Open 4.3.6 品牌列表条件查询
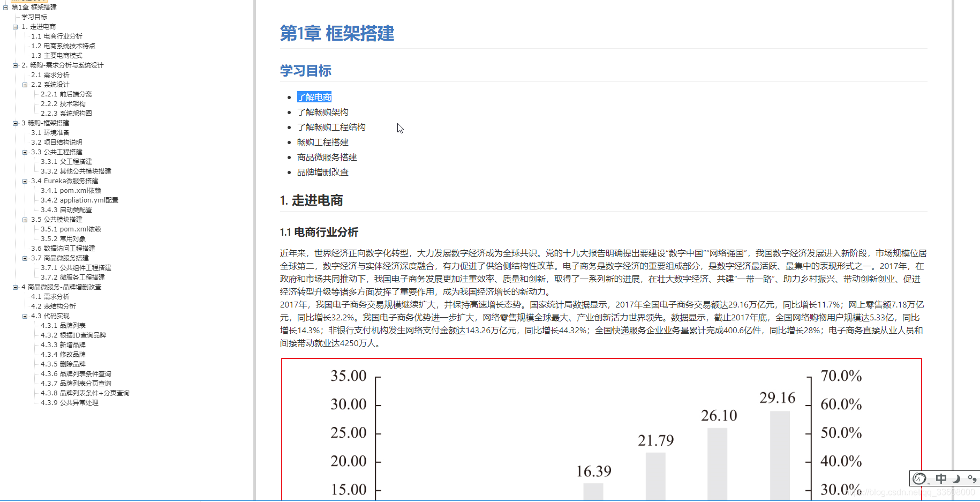 [76, 374]
